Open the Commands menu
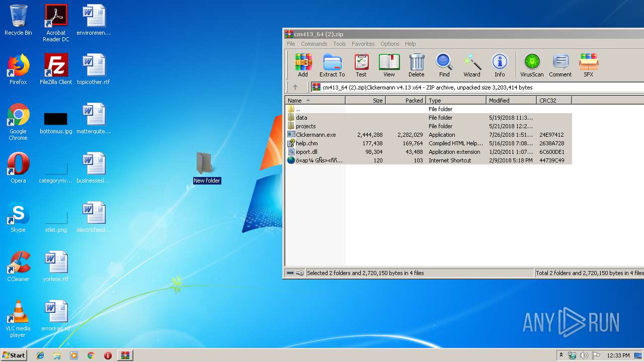Viewport: 644px width, 362px height. click(x=314, y=44)
